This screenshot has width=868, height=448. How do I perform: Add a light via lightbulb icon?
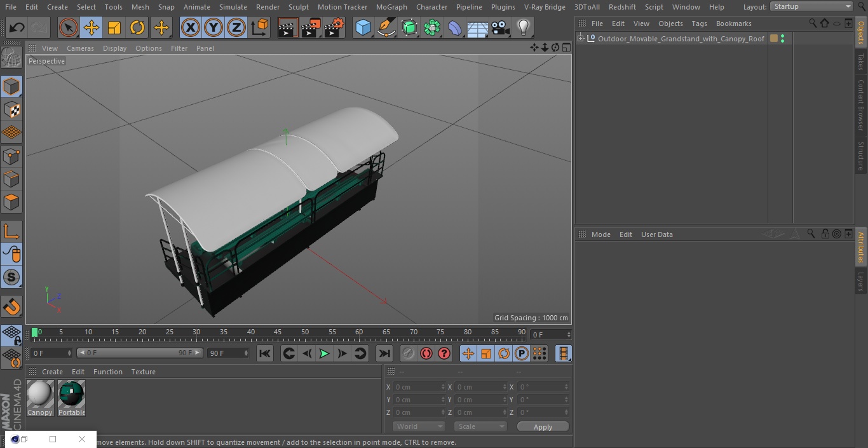[x=523, y=27]
